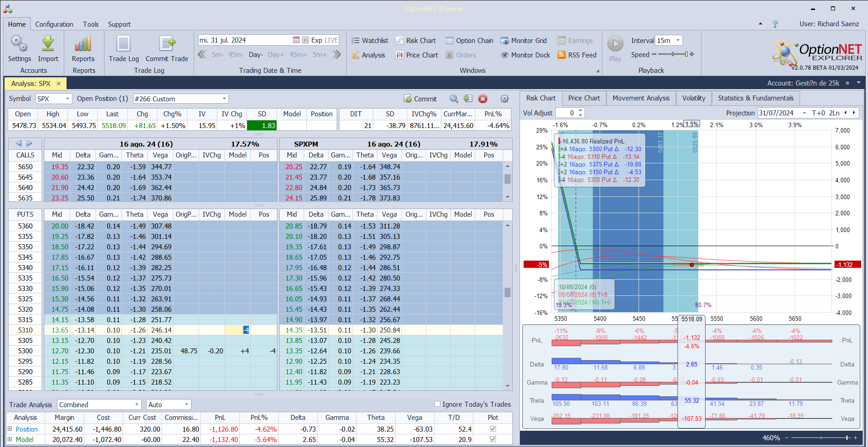The width and height of the screenshot is (868, 447).
Task: Click the Position link in Trade Analysis
Action: (x=27, y=429)
